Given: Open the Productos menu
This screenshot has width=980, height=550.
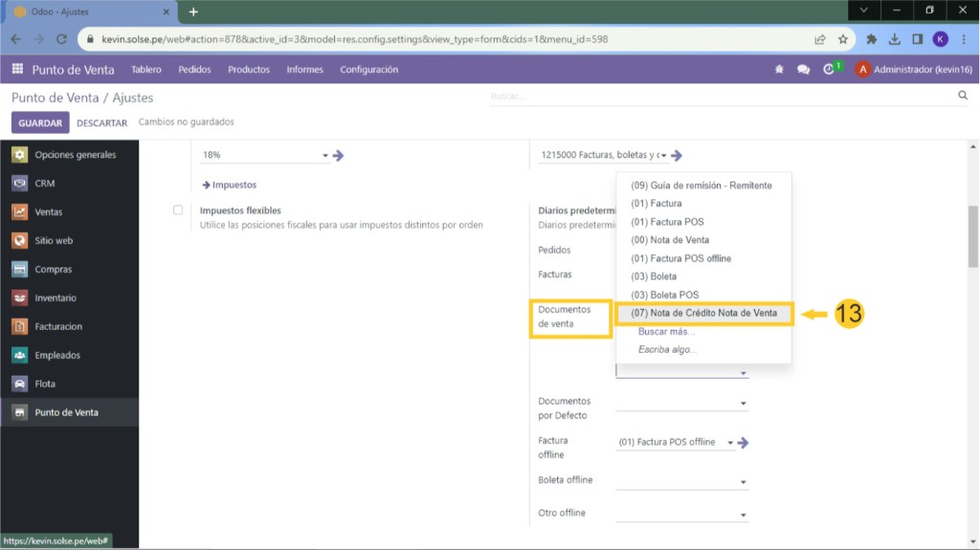Looking at the screenshot, I should click(x=249, y=70).
